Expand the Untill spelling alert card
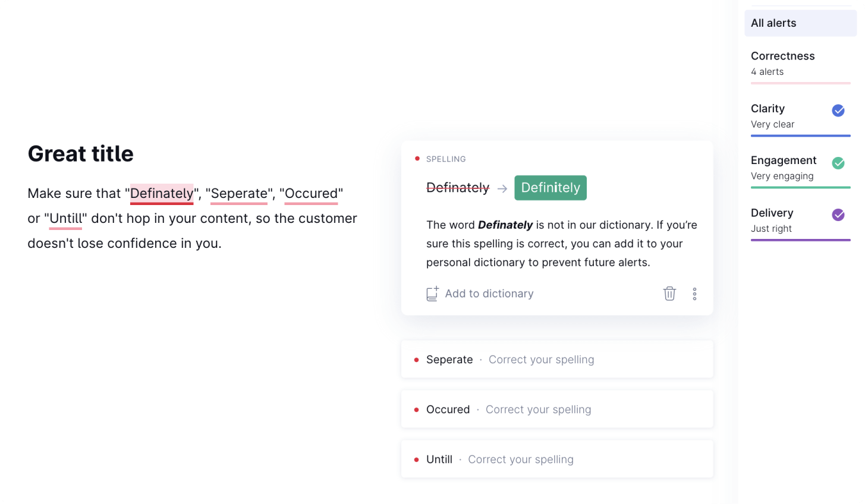Image resolution: width=865 pixels, height=504 pixels. click(557, 459)
